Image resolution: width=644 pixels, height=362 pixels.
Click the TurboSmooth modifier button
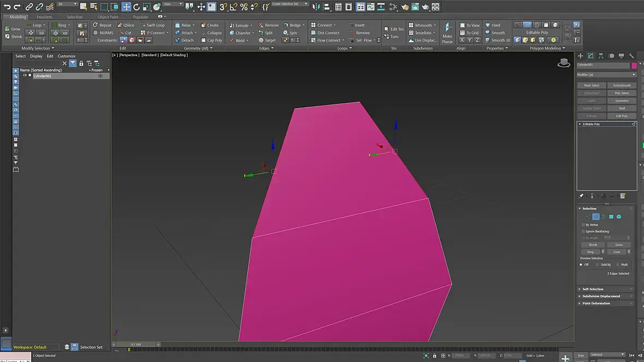click(622, 86)
